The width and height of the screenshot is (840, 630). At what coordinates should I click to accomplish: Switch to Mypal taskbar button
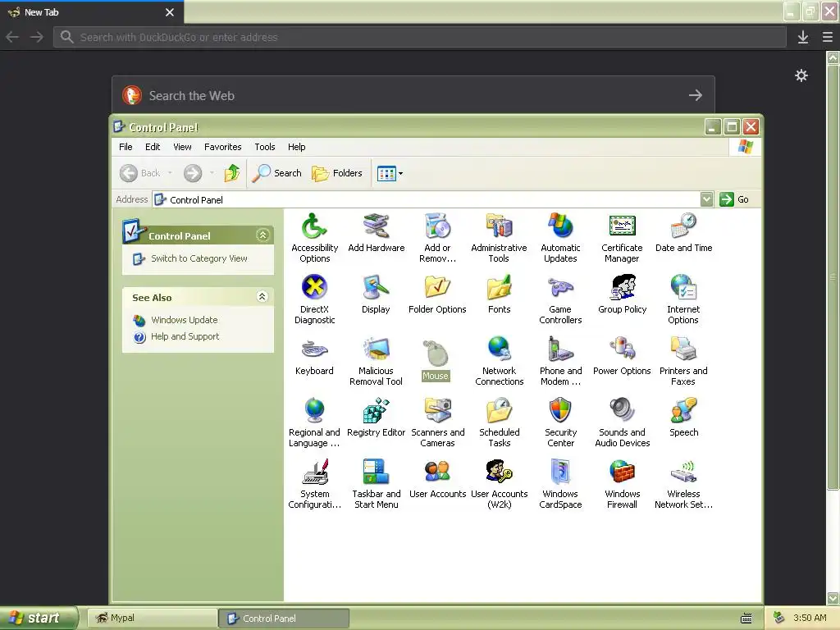(x=152, y=618)
